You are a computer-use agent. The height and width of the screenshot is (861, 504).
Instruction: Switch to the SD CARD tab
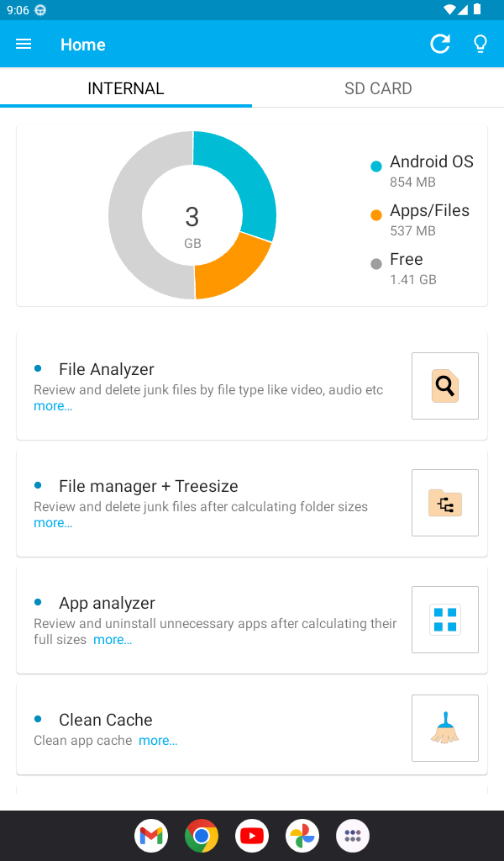click(x=378, y=87)
